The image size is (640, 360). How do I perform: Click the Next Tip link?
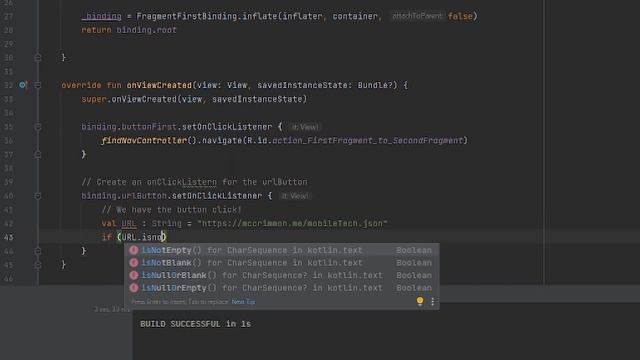243,302
